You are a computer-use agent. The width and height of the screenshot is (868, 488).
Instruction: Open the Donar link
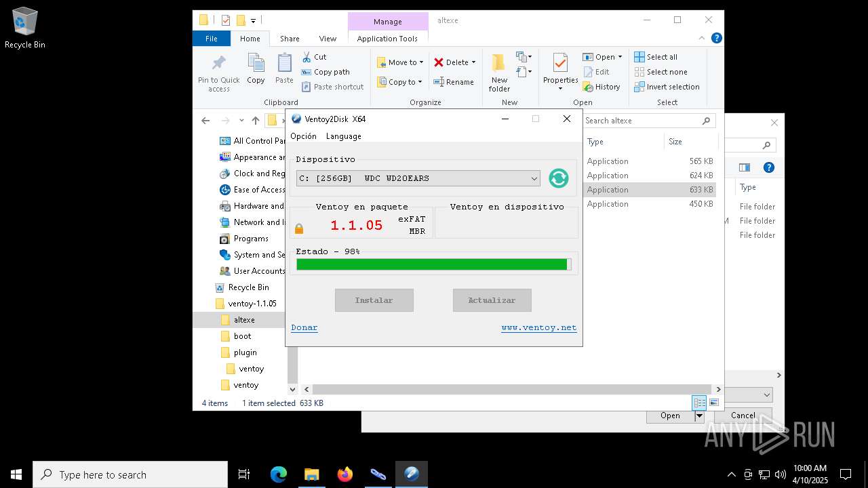[304, 327]
